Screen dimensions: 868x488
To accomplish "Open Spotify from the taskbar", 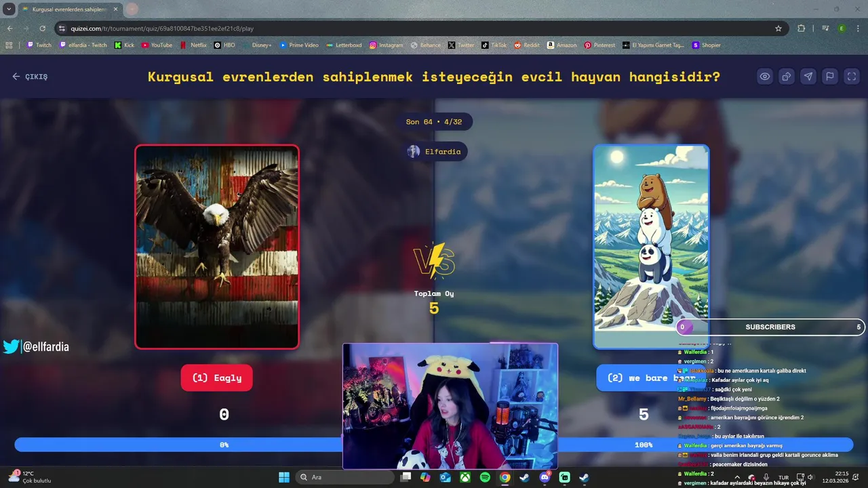I will [x=485, y=477].
